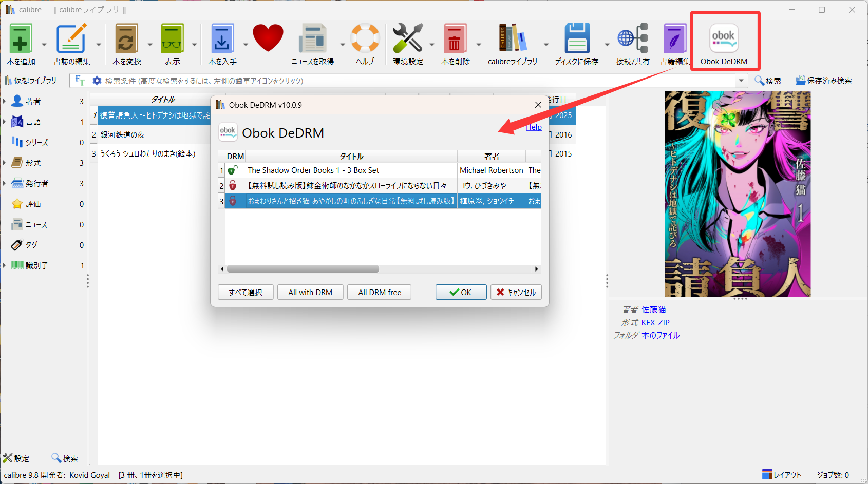Click the 本を入手 get books icon
The image size is (868, 484).
tap(222, 38)
